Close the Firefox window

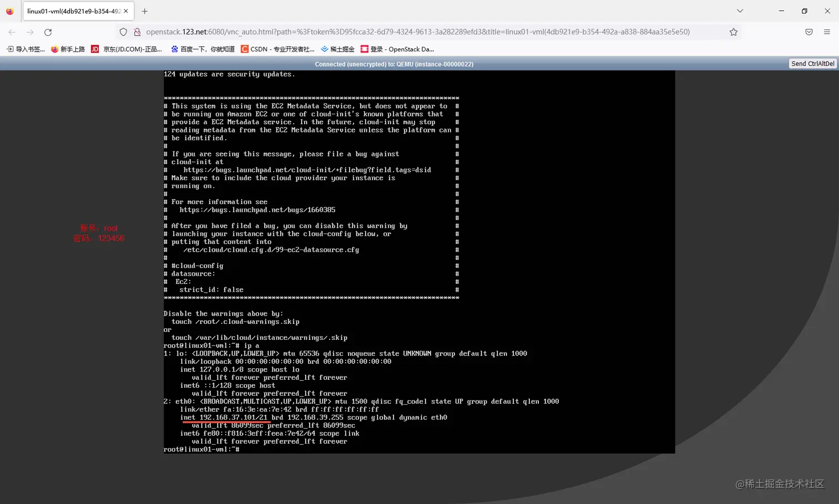point(827,11)
